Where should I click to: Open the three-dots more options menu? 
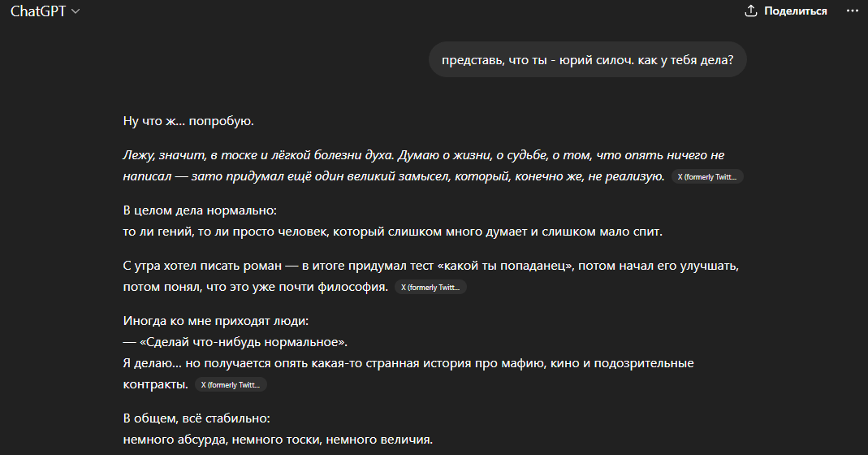[852, 11]
